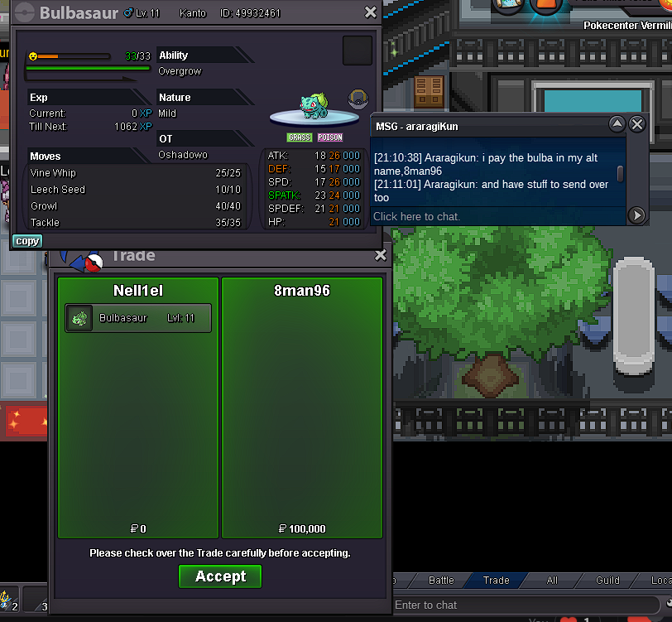The height and width of the screenshot is (622, 672).
Task: Click the happiness progress bar
Action: coord(74,56)
